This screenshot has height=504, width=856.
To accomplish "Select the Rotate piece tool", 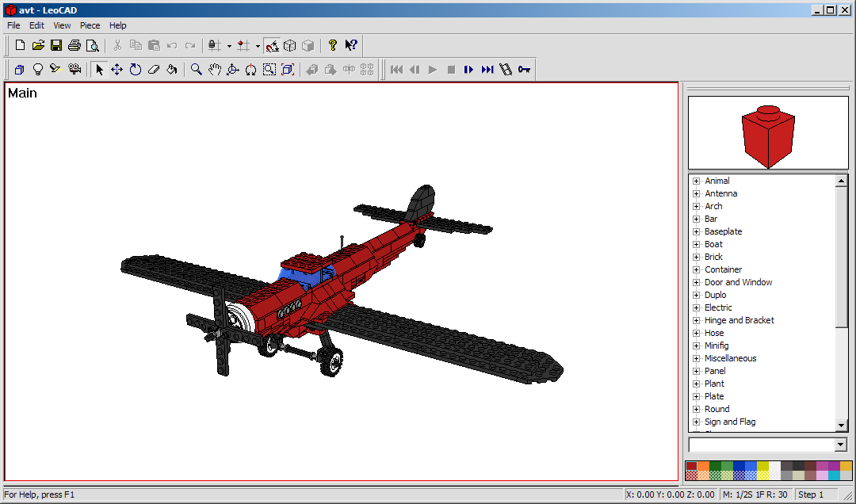I will [135, 70].
